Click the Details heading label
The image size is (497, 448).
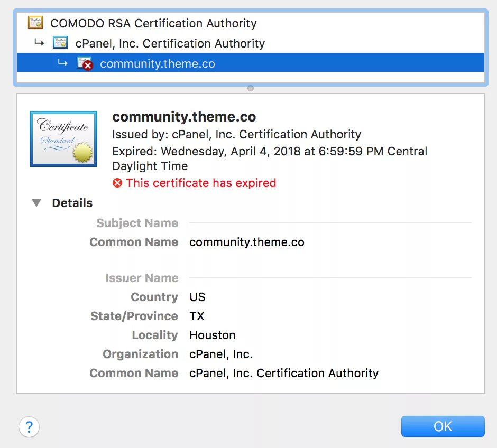(x=72, y=203)
